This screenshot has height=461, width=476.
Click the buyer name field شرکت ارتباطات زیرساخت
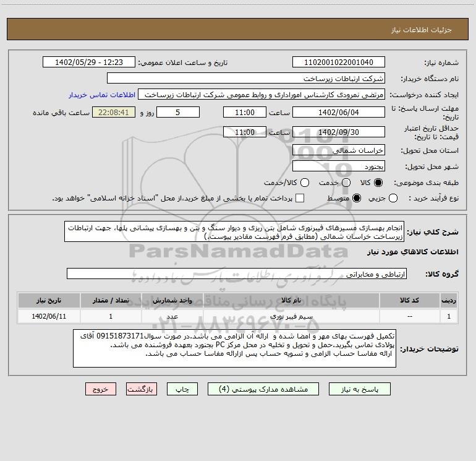click(x=246, y=79)
